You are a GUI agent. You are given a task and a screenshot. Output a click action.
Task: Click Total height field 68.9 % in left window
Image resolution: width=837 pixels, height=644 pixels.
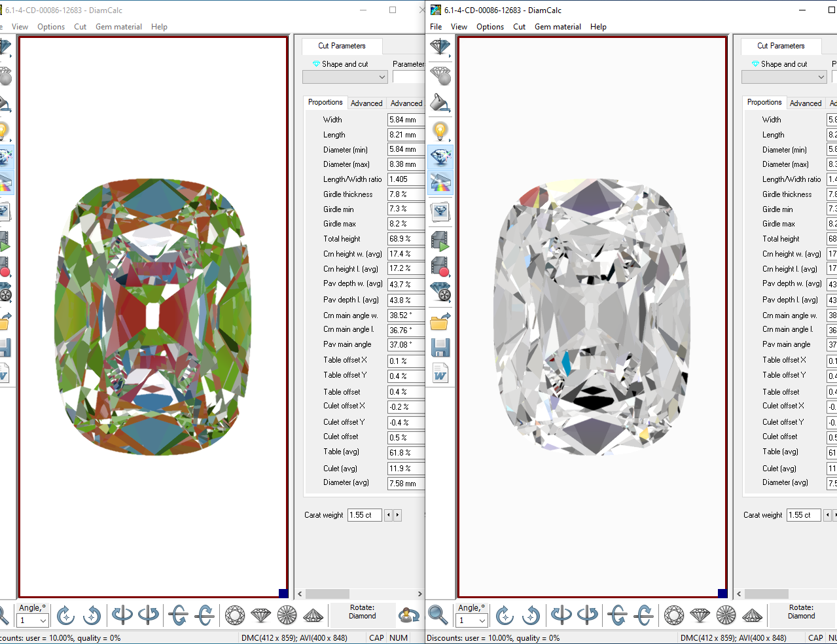(406, 239)
